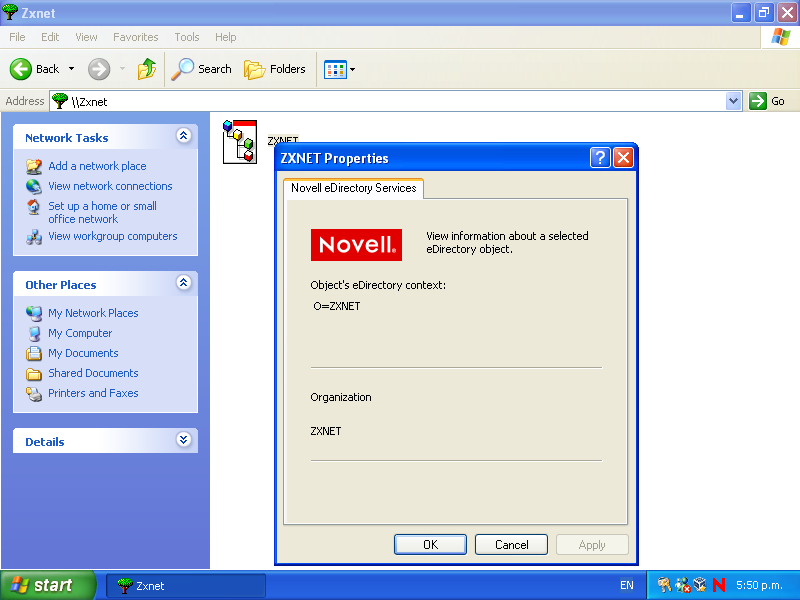Open Printers and Faxes link
This screenshot has height=600, width=800.
click(93, 393)
